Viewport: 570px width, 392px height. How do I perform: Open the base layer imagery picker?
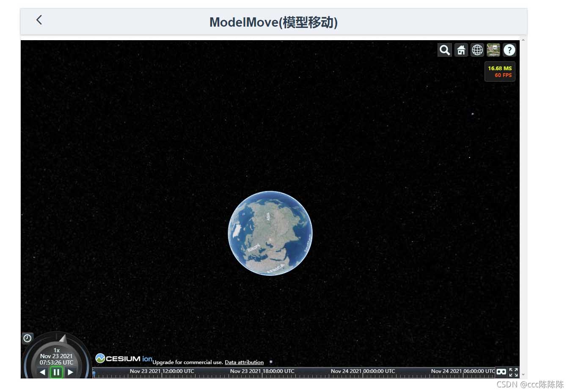tap(493, 50)
